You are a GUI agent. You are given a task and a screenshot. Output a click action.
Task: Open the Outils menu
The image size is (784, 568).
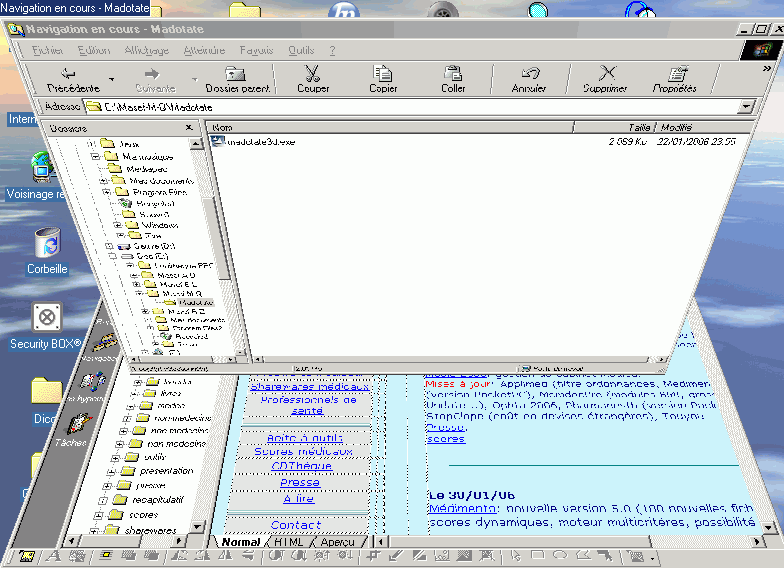click(301, 50)
